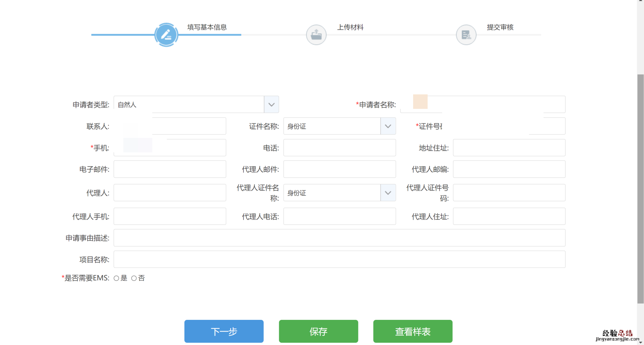The image size is (644, 345).
Task: Click the document icon for 提交审核 step
Action: (x=466, y=35)
